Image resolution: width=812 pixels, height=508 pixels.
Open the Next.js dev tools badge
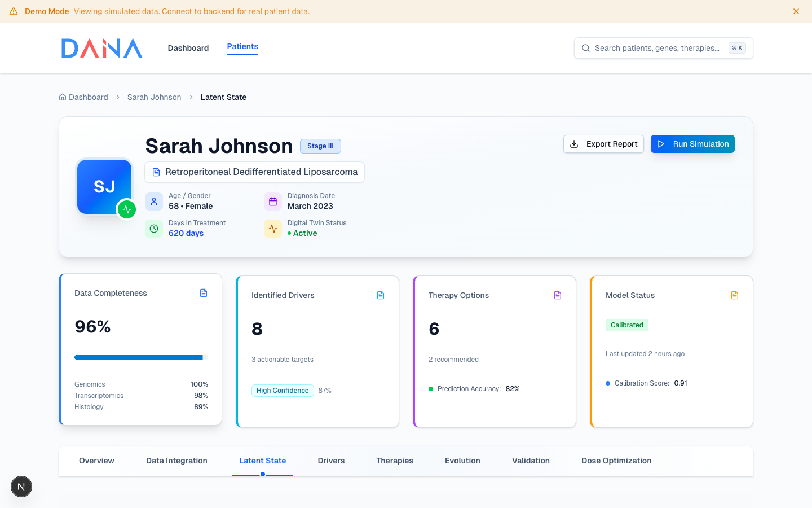click(21, 487)
